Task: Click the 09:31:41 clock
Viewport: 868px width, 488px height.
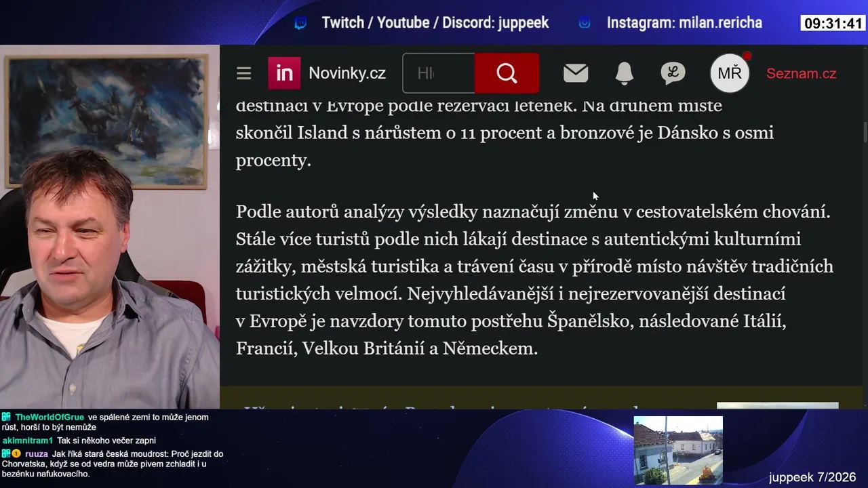Action: click(x=833, y=24)
